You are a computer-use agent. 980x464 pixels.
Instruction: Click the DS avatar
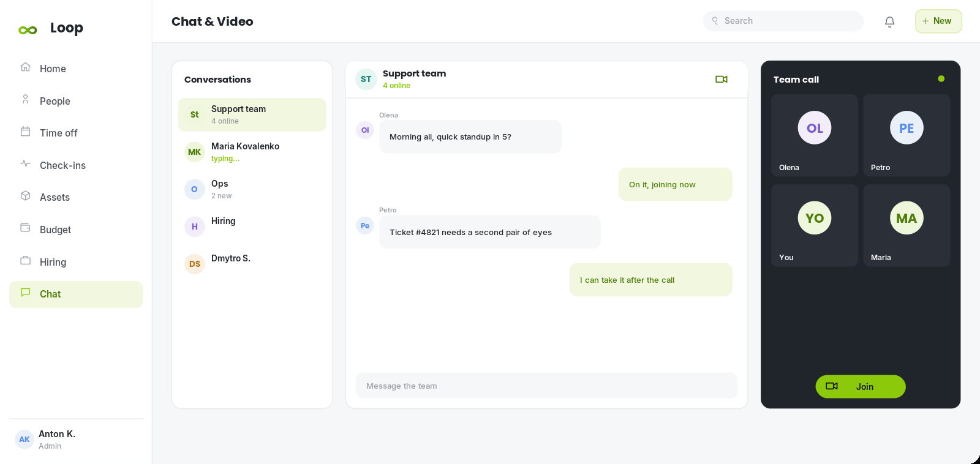click(195, 264)
